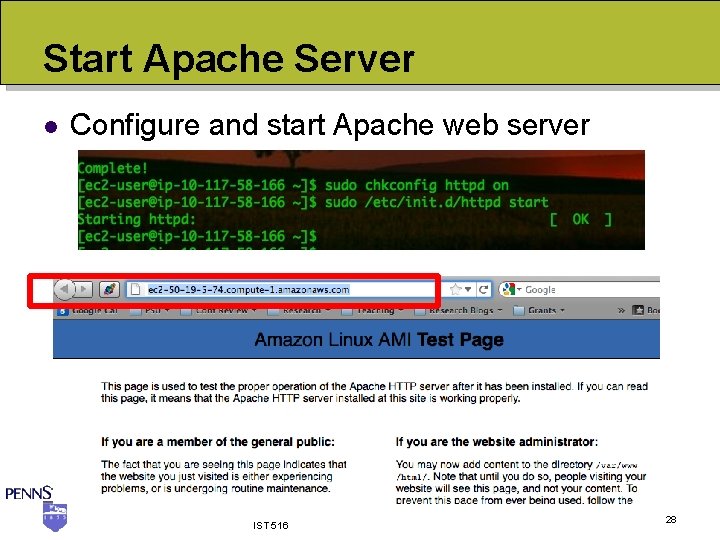
Task: Click the 'Complete!' terminal line
Action: pos(113,168)
